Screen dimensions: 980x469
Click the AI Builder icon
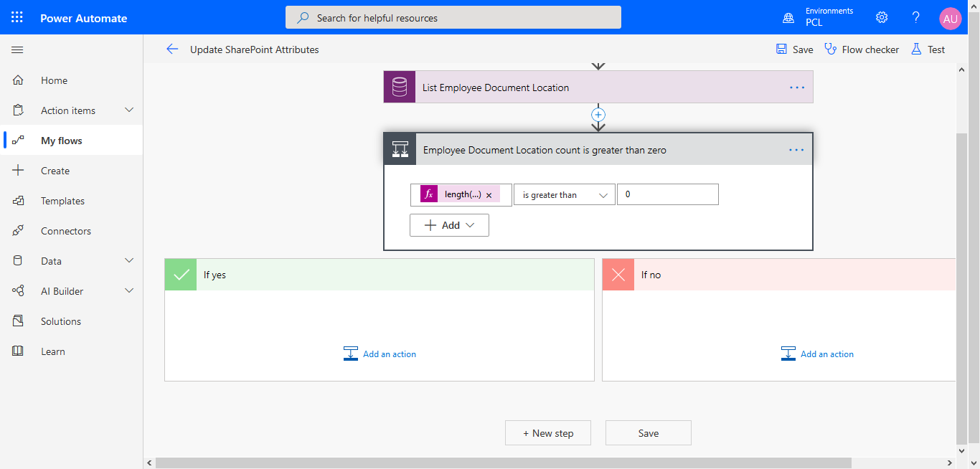pyautogui.click(x=19, y=291)
